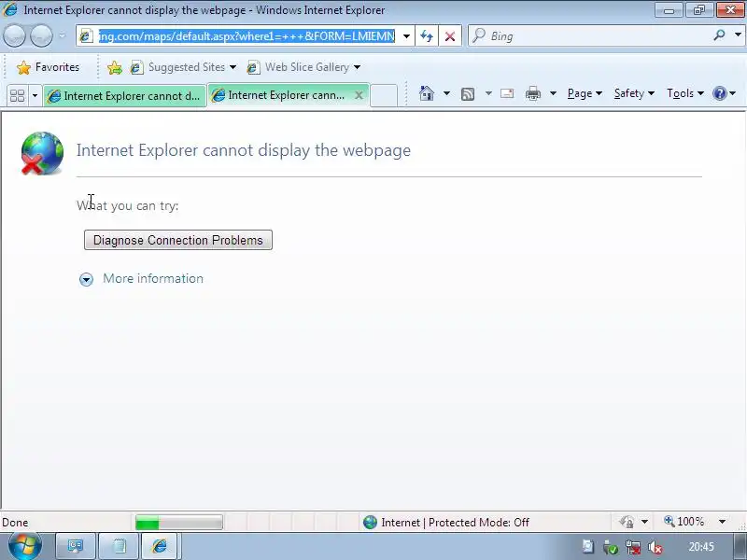Screen dimensions: 747x560
Task: Open the Web Slice Gallery link
Action: [303, 67]
